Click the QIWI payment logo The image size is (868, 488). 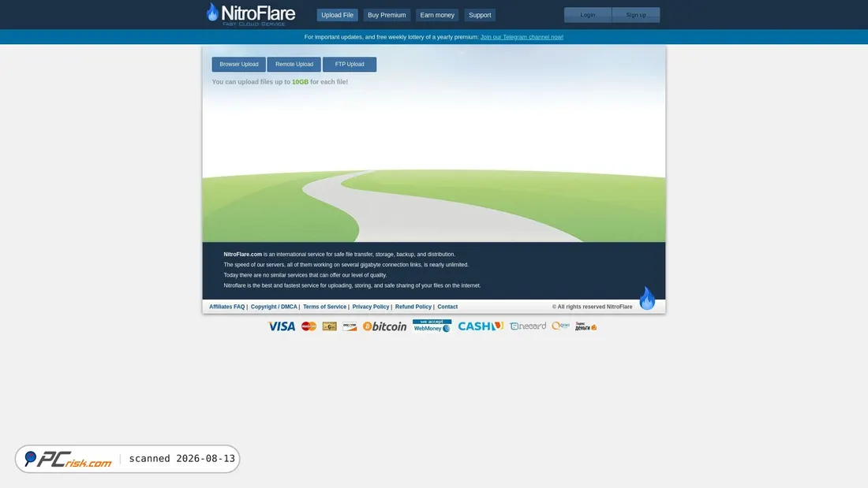point(560,326)
